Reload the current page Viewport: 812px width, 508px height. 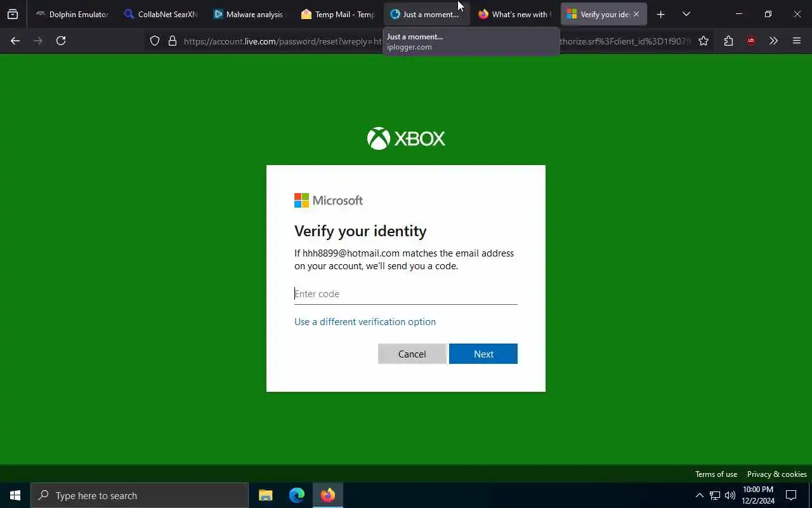coord(61,41)
